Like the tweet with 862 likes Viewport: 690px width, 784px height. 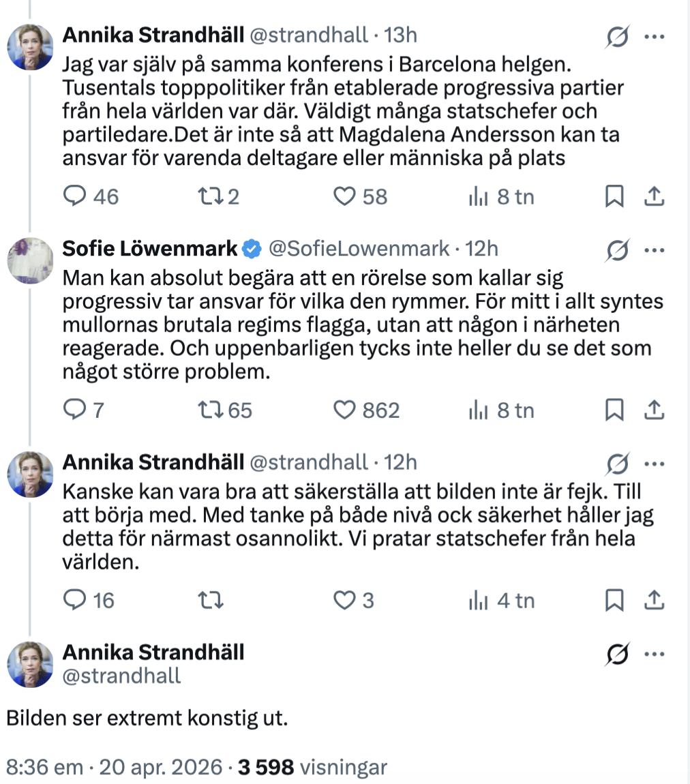point(345,410)
